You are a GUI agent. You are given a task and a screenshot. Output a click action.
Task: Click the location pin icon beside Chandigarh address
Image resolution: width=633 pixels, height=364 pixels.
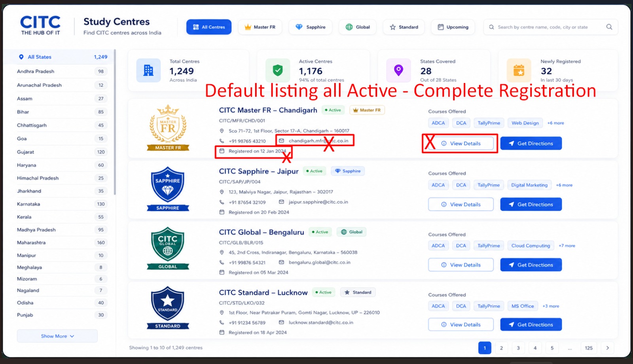click(x=222, y=131)
